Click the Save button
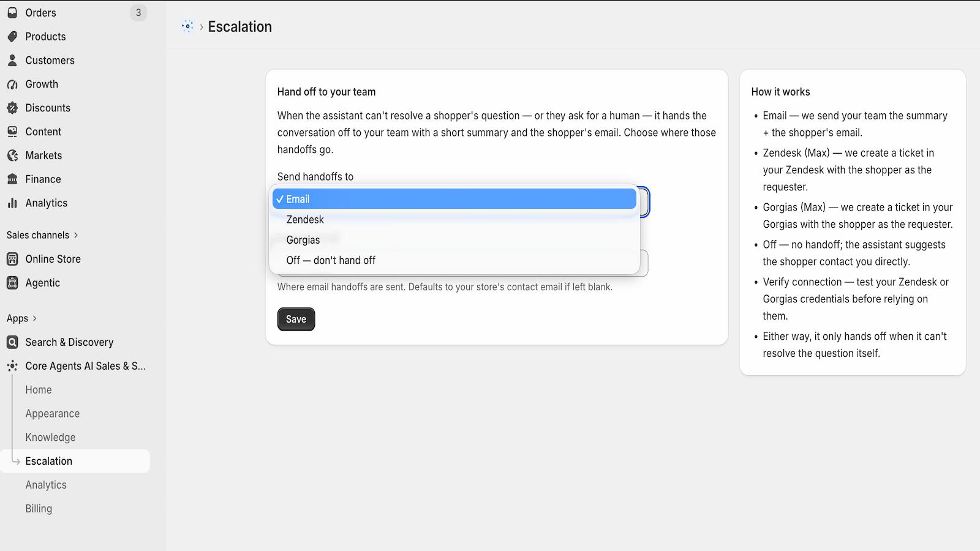The image size is (980, 551). tap(296, 319)
